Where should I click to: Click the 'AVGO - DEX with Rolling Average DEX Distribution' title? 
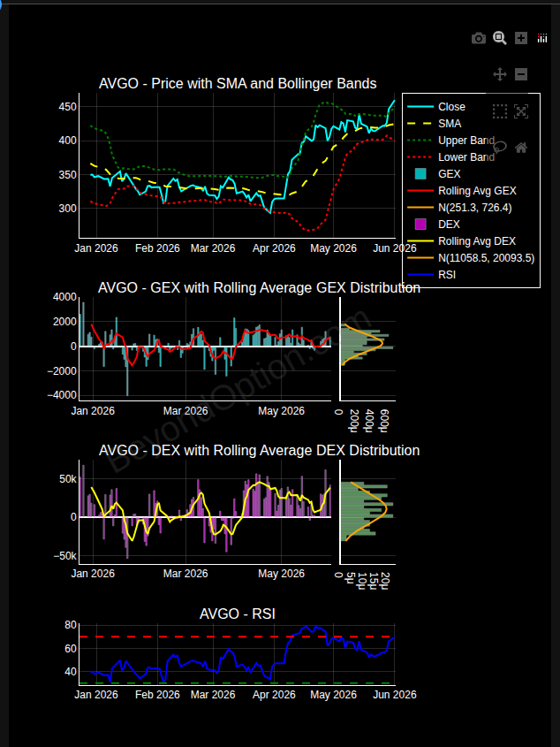pos(259,450)
